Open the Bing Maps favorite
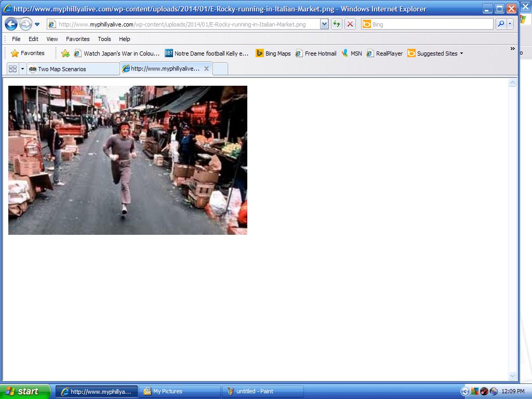The image size is (532, 399). click(x=273, y=54)
